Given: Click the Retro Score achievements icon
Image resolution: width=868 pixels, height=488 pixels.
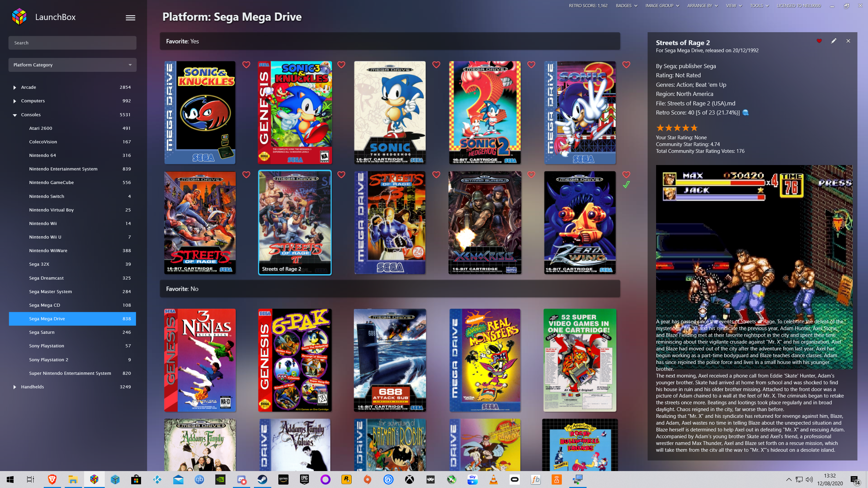Looking at the screenshot, I should [746, 113].
